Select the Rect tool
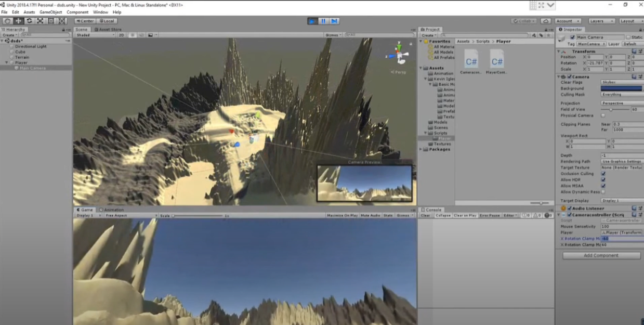The height and width of the screenshot is (325, 644). (51, 21)
